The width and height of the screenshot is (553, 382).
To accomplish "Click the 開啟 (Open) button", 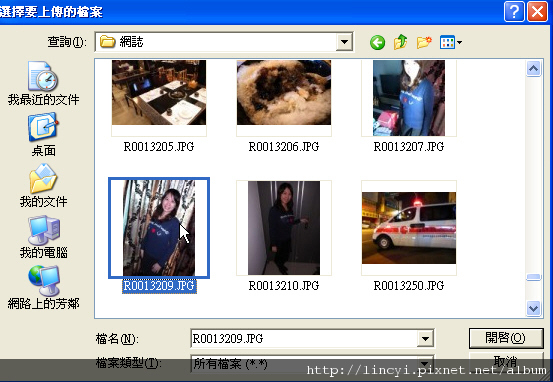I will pyautogui.click(x=506, y=338).
